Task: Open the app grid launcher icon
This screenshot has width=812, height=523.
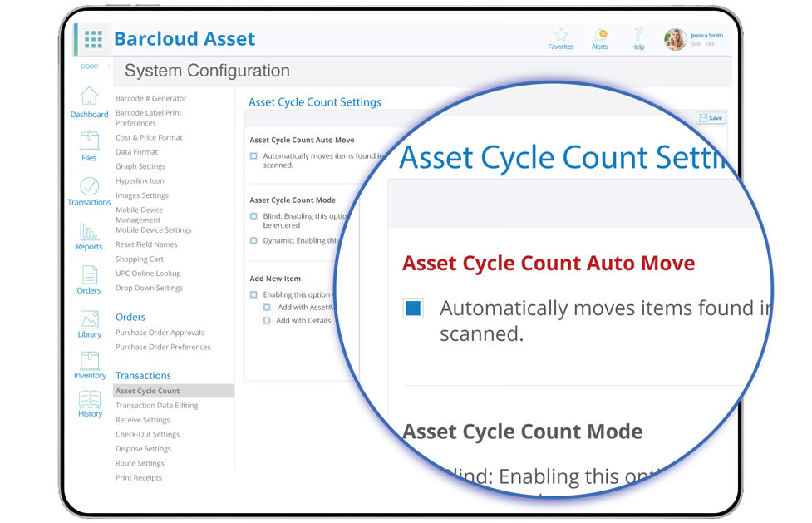Action: [x=93, y=39]
